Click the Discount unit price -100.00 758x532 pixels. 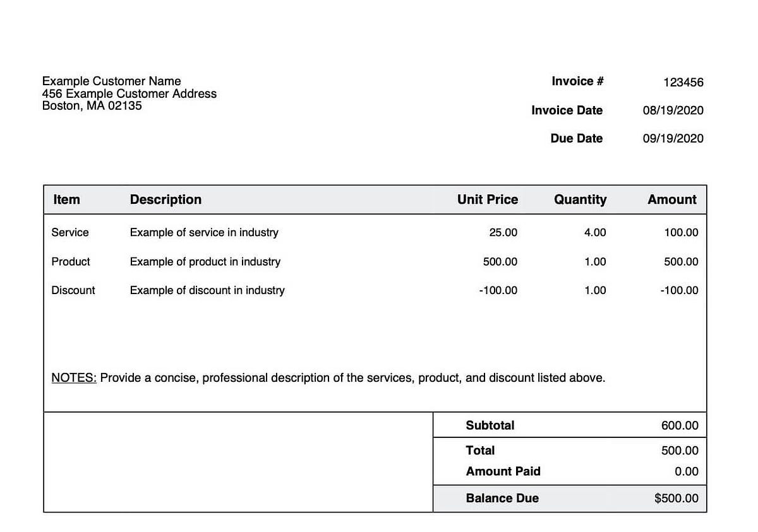(498, 290)
